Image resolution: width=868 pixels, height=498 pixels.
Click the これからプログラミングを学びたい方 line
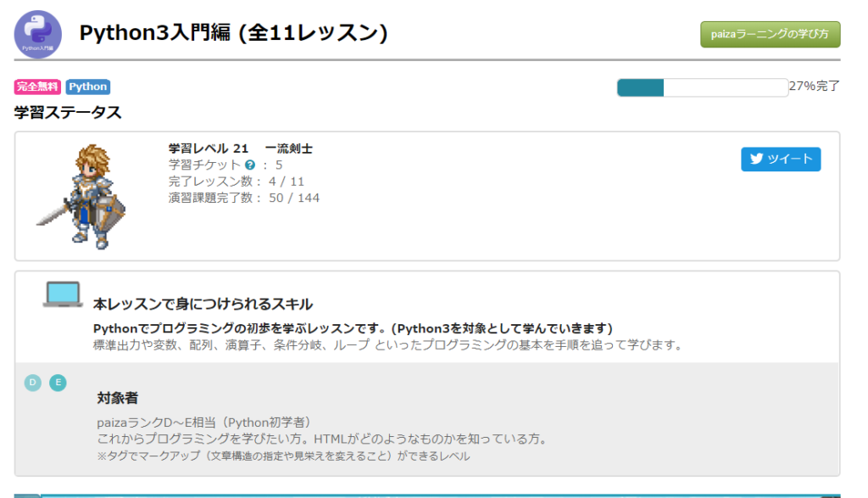tap(323, 439)
